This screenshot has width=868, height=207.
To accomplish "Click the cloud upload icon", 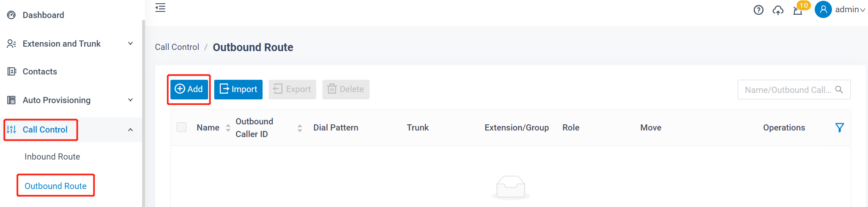I will click(x=778, y=10).
